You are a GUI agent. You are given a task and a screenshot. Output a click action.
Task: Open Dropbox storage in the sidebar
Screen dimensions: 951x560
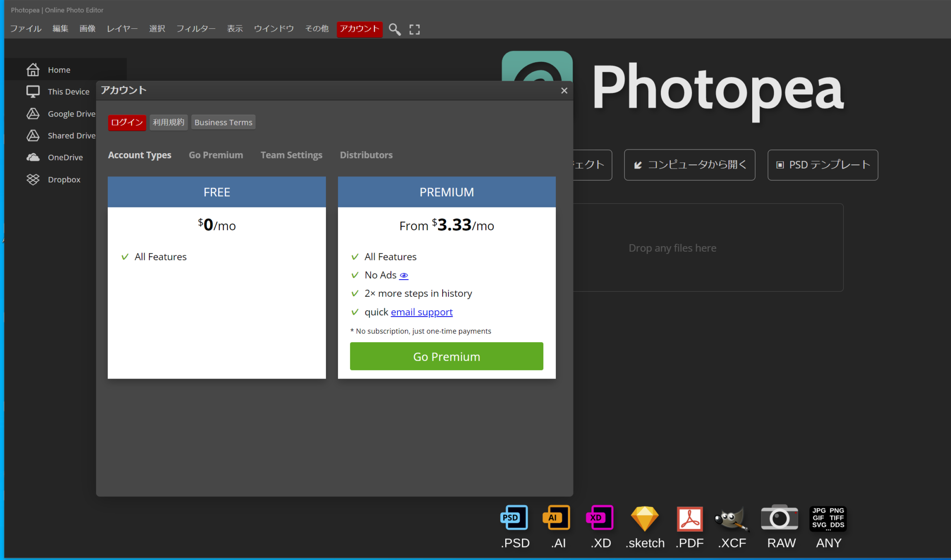click(64, 179)
